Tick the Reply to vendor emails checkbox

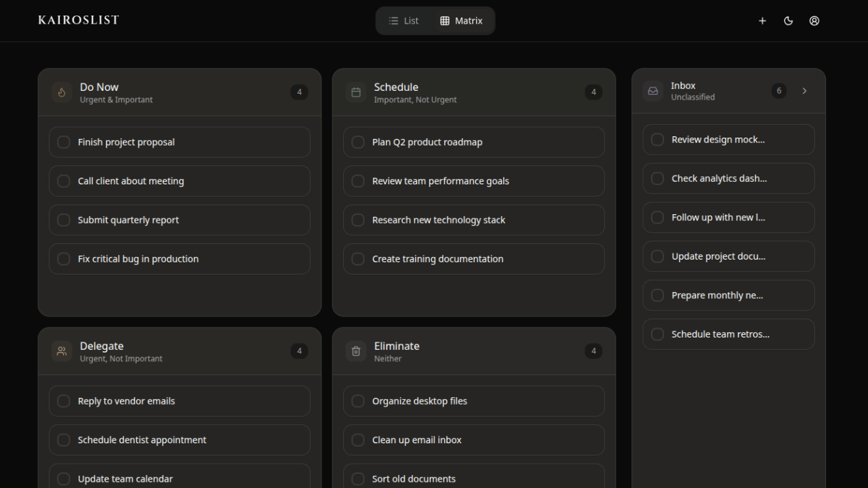tap(64, 401)
